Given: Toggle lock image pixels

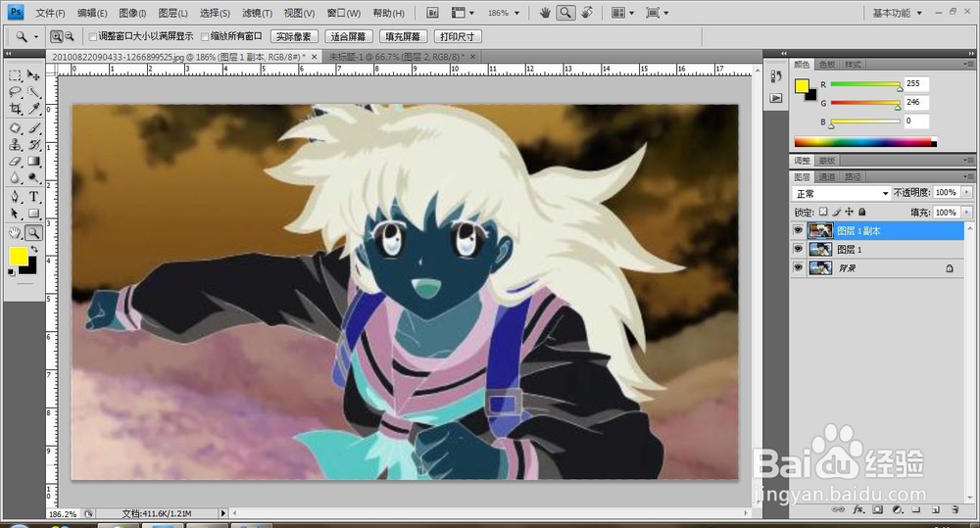Looking at the screenshot, I should point(836,212).
